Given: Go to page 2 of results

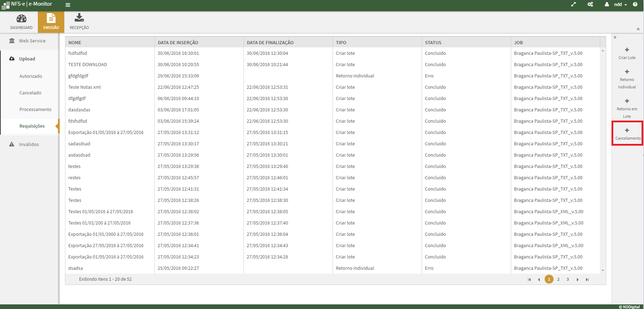Looking at the screenshot, I should (558, 279).
